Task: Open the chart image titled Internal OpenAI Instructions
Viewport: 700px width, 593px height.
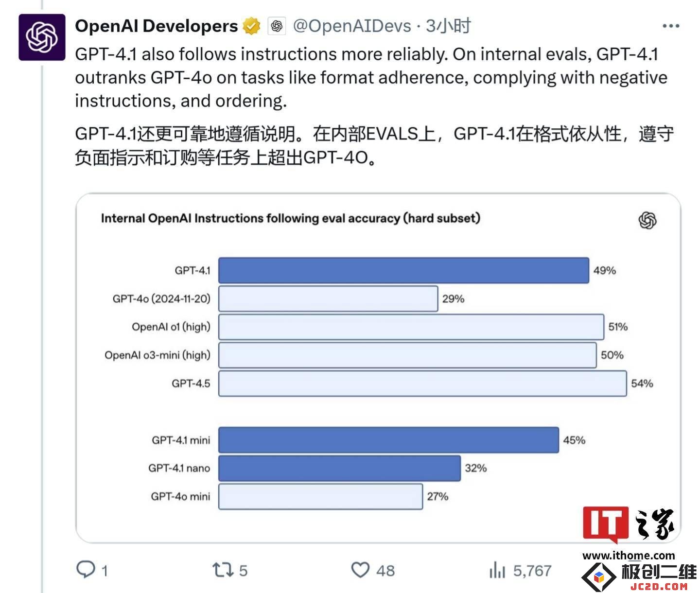Action: click(x=378, y=368)
